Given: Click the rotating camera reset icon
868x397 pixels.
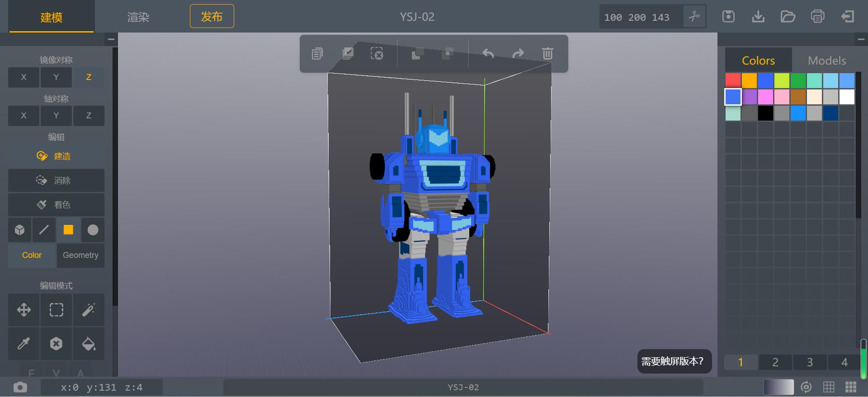Looking at the screenshot, I should [806, 387].
